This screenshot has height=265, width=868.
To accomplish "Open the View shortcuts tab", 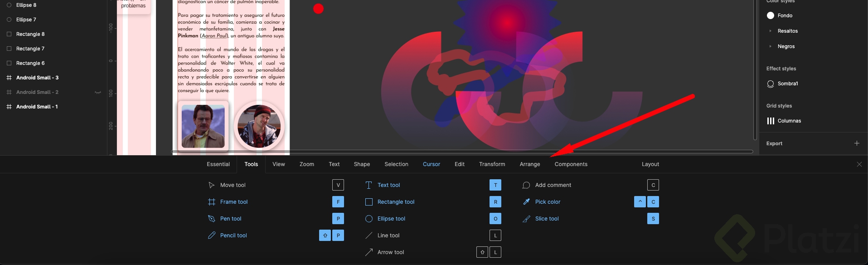I will click(x=279, y=164).
